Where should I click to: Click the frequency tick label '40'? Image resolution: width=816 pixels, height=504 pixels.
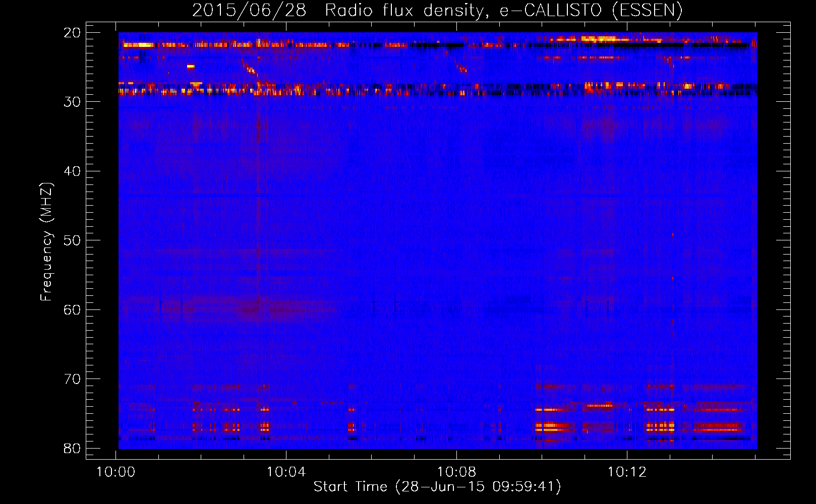pos(73,171)
